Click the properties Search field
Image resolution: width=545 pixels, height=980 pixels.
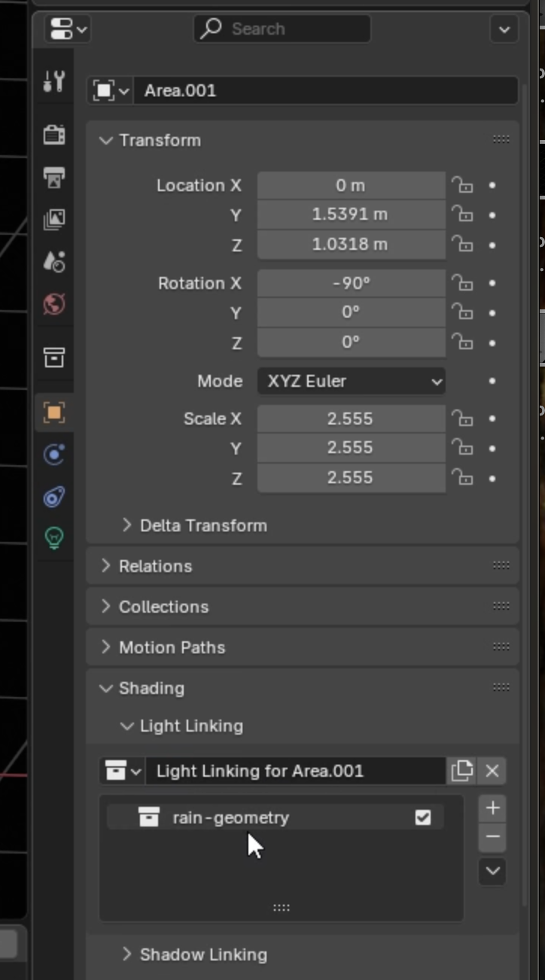[282, 29]
